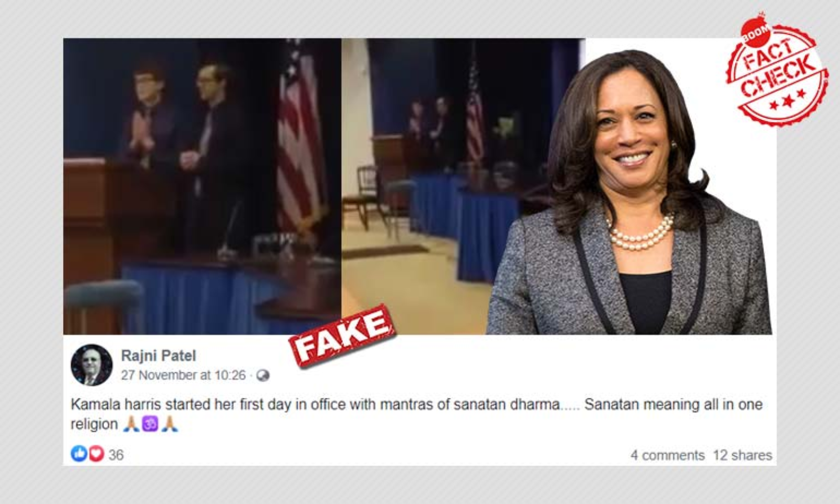Click the purple Om symbol emoji

[150, 424]
